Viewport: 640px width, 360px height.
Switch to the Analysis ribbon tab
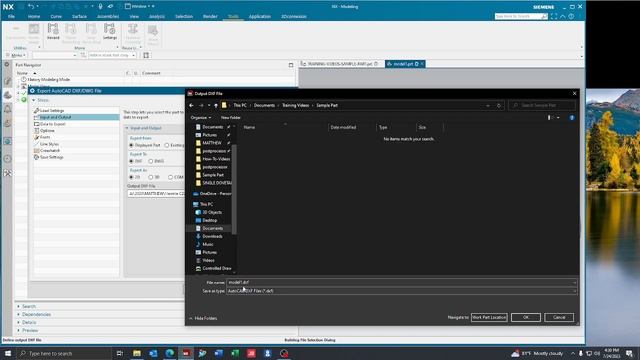click(x=156, y=16)
